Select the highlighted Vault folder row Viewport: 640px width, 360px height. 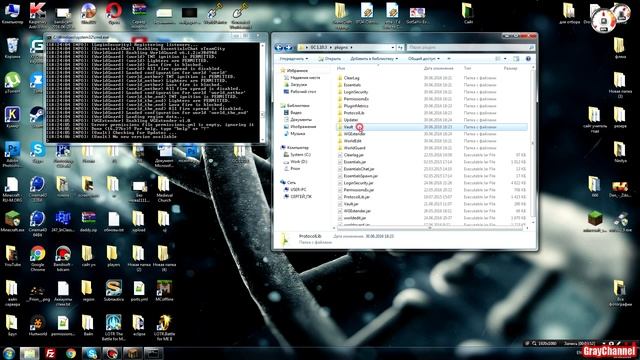coord(432,127)
